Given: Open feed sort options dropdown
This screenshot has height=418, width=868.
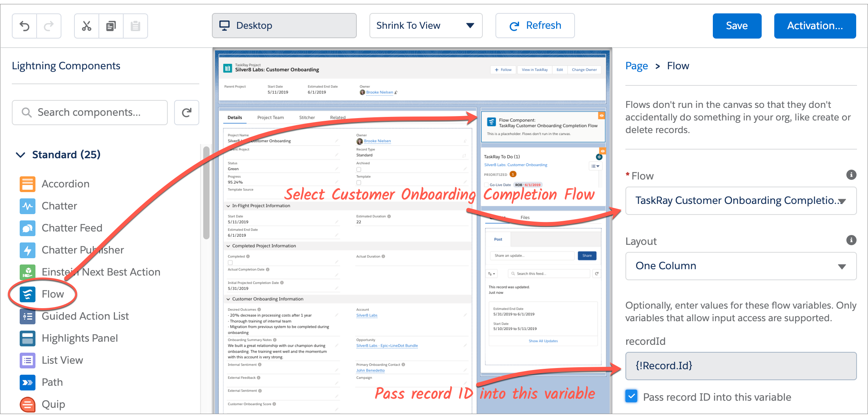Looking at the screenshot, I should [492, 274].
